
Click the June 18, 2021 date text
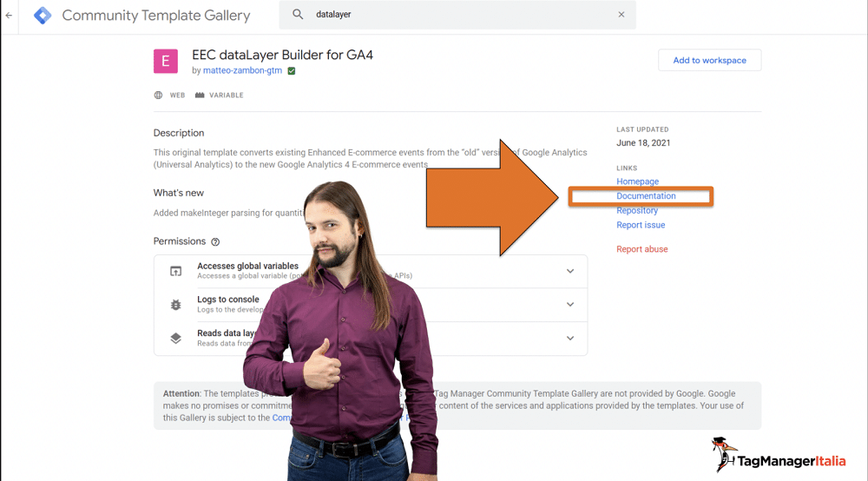point(643,142)
